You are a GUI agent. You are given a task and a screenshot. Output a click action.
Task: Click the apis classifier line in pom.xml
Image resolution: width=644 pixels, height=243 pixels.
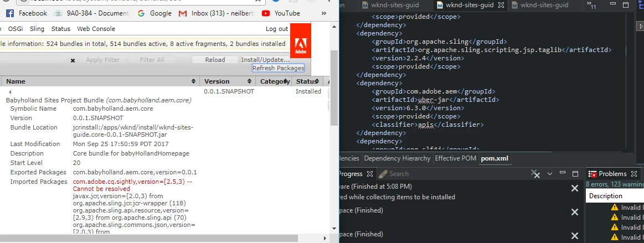point(427,125)
